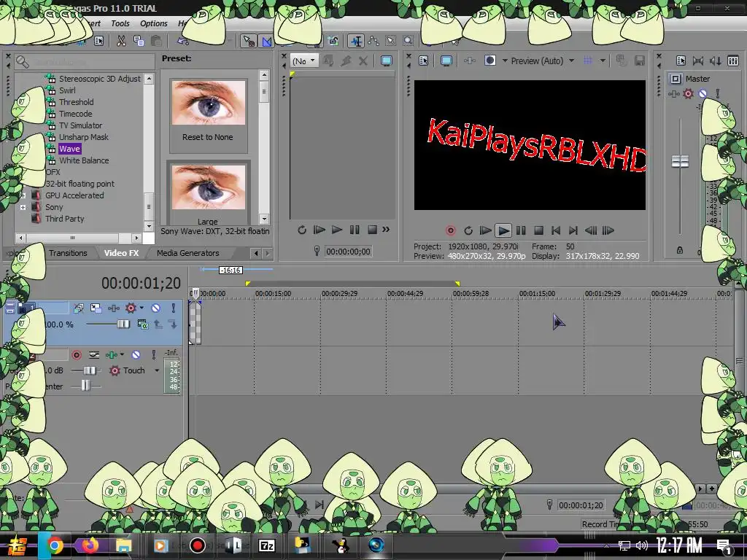Switch to the Video FX tab
Screen dimensions: 747x560
point(122,253)
